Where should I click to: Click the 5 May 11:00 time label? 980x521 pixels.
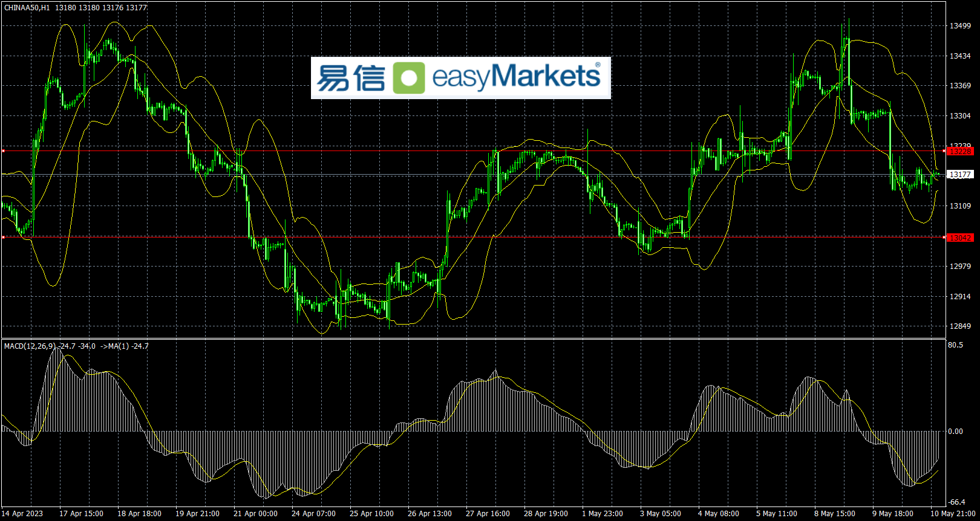777,514
